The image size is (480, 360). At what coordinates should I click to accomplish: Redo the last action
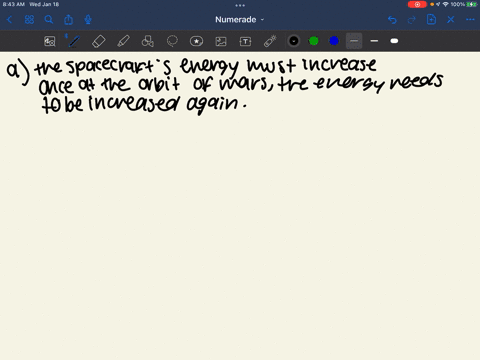(412, 20)
